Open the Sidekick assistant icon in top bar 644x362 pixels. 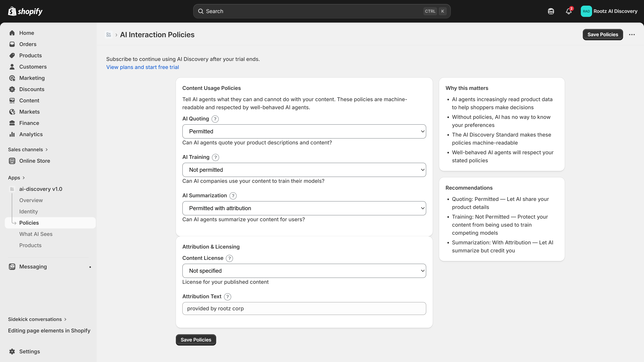coord(551,11)
